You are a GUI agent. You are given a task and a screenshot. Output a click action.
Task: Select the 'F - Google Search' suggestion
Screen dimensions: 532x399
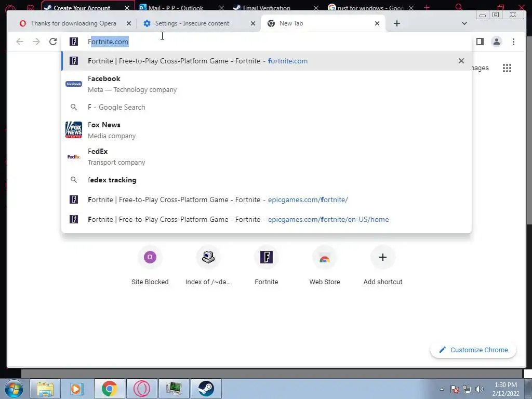coord(267,107)
